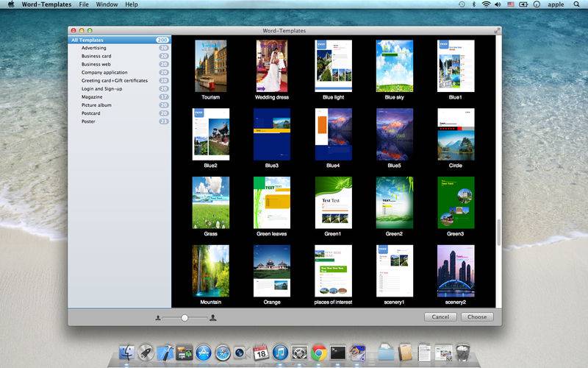Click the Spotlight search magnifier icon
Screen dimensions: 588x368
pyautogui.click(x=576, y=4)
